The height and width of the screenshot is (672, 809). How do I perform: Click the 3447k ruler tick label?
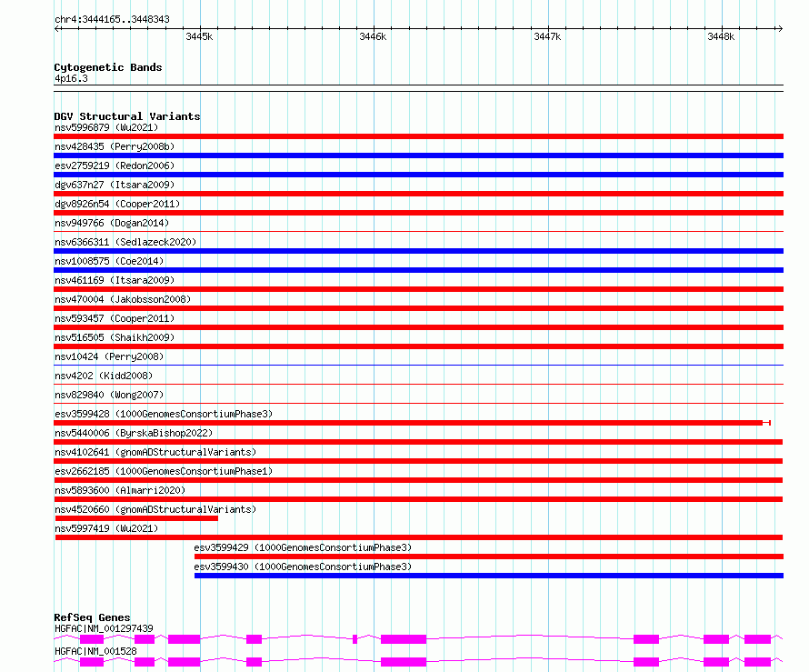pyautogui.click(x=547, y=36)
